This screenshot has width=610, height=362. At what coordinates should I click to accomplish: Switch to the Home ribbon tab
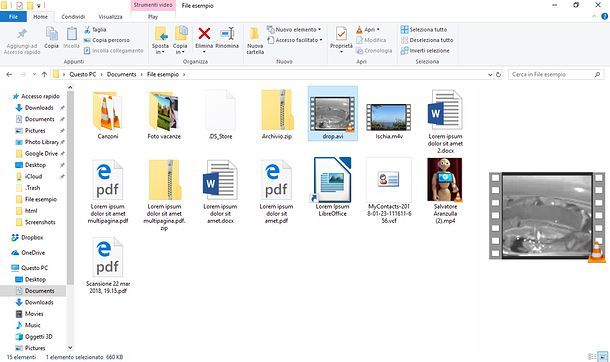coord(40,17)
